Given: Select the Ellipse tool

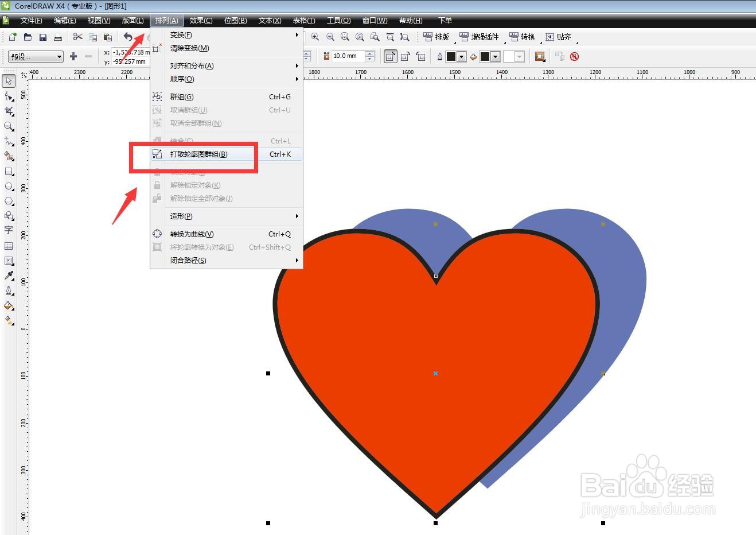Looking at the screenshot, I should (9, 186).
